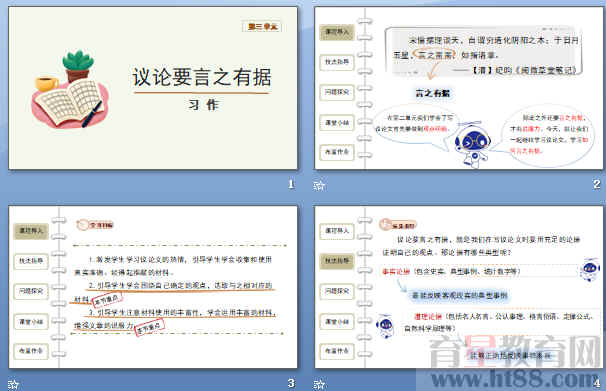The height and width of the screenshot is (391, 606).
Task: Select the 技法指导 tab in slide 4
Action: point(337,261)
